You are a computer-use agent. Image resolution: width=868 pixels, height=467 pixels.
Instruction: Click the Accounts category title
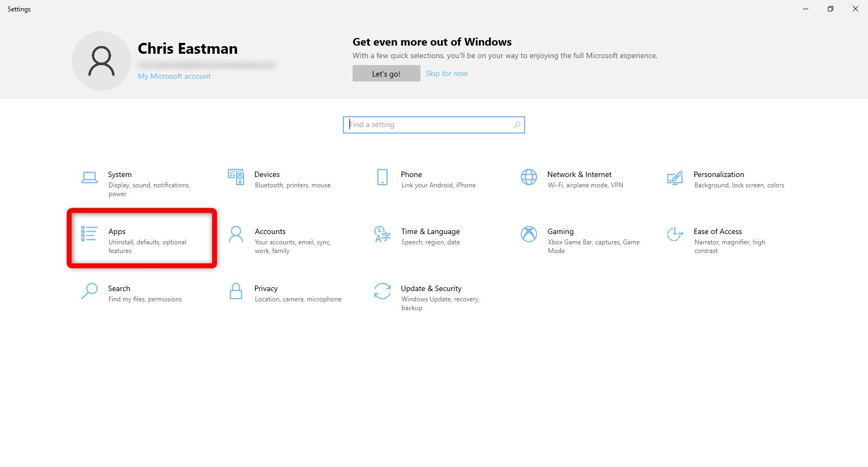270,231
